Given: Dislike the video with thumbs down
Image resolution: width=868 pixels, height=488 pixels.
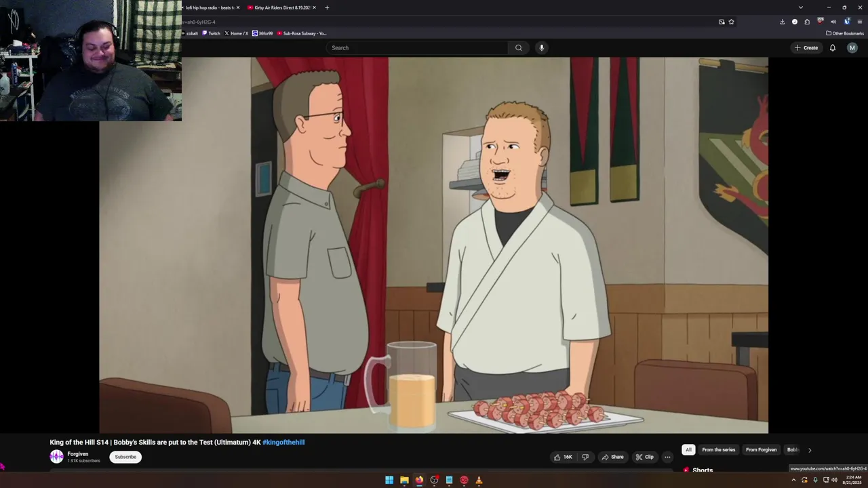Looking at the screenshot, I should tap(585, 457).
